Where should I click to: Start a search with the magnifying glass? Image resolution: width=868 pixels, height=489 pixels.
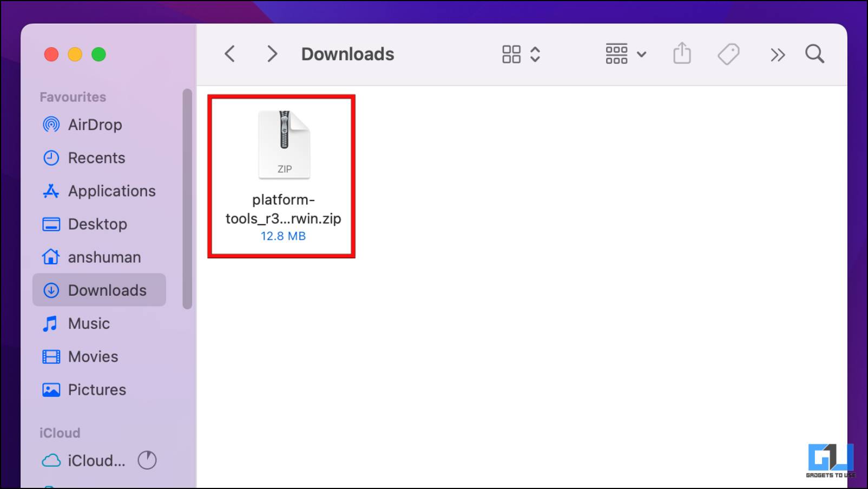click(x=815, y=54)
